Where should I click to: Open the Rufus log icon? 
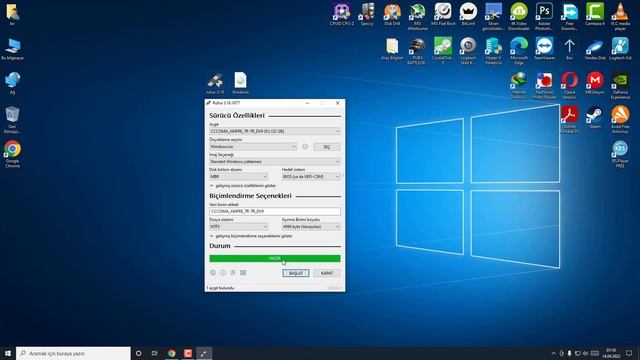click(x=243, y=273)
